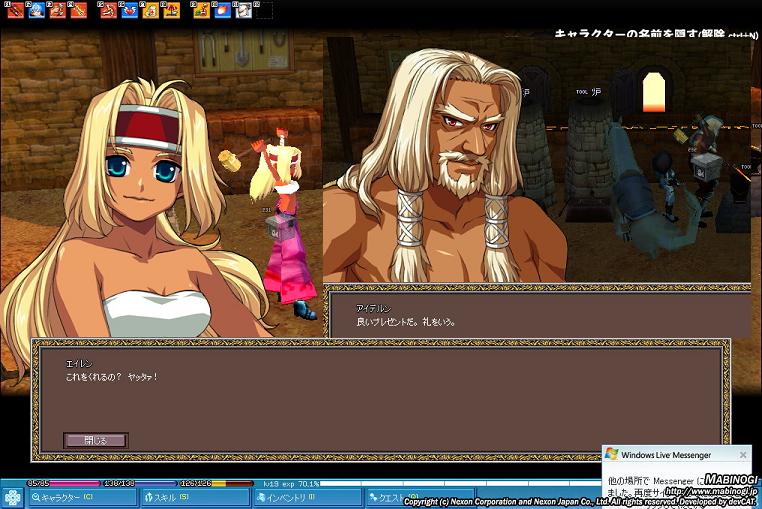Use the F7 first aid bandage icon
The height and width of the screenshot is (509, 762).
[x=150, y=10]
